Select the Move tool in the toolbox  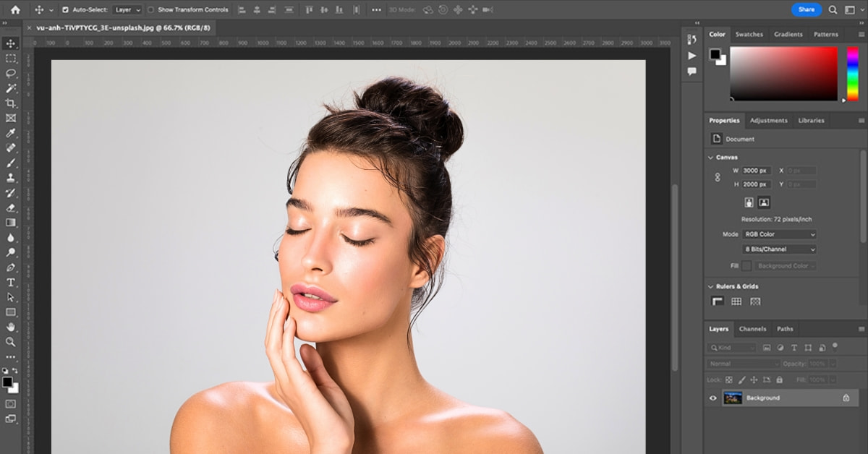coord(11,43)
